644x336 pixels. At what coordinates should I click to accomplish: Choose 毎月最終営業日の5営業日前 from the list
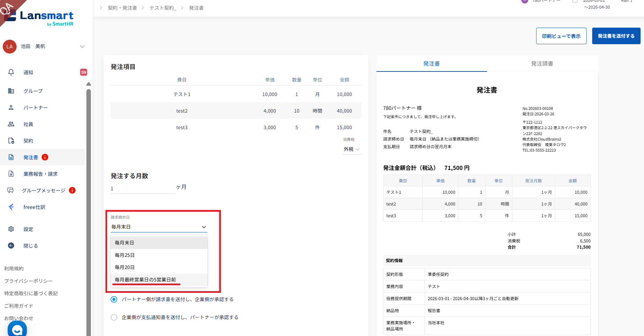(x=159, y=280)
